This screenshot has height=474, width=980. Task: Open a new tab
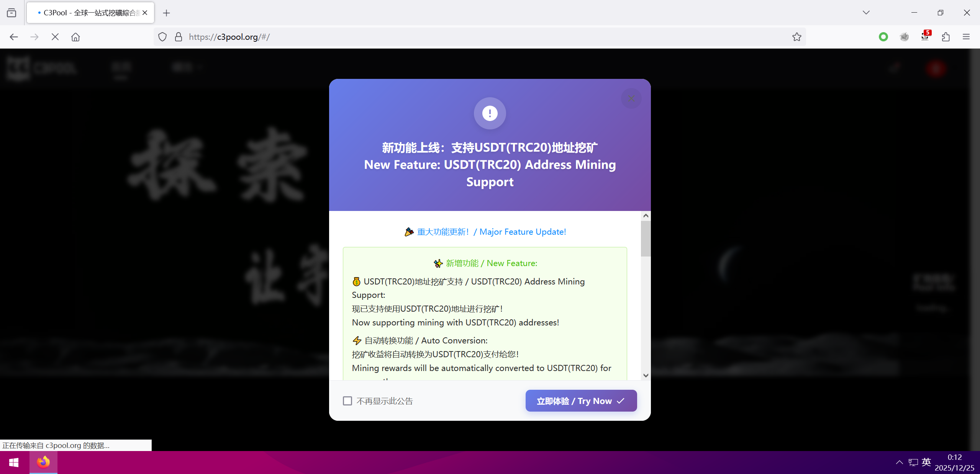pos(166,13)
